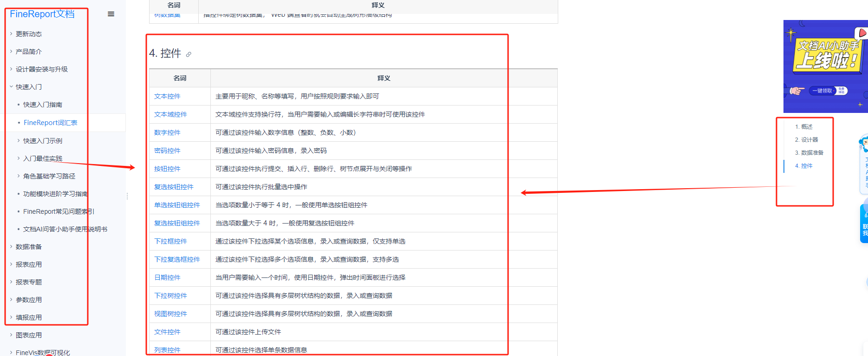Open the 文本控件 link

(167, 96)
